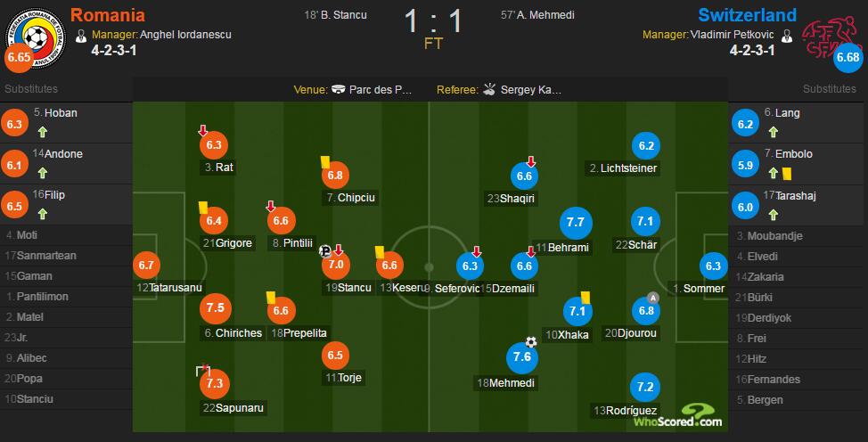Click Embolo's yellow card in substitutes
The width and height of the screenshot is (868, 442).
tap(787, 174)
